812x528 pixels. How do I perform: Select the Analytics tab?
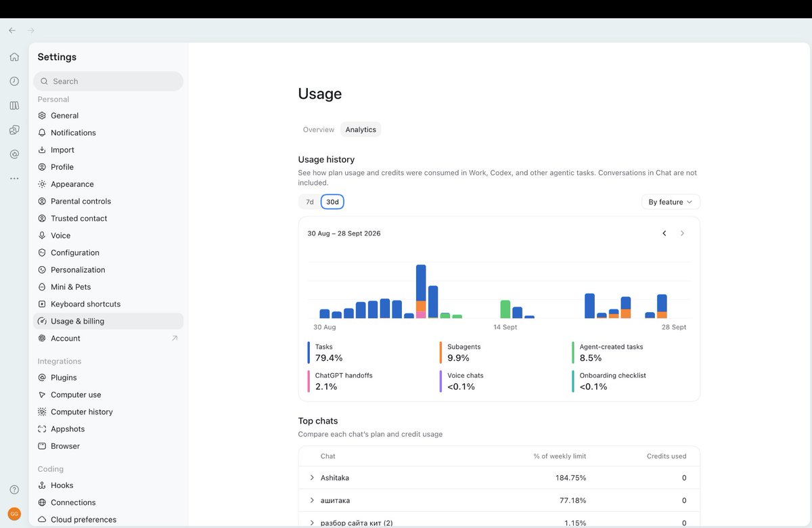(361, 129)
